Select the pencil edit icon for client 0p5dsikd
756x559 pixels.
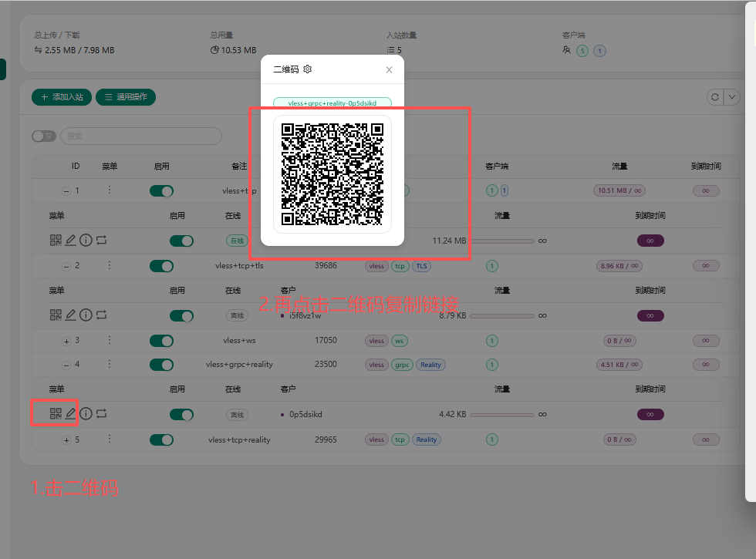click(70, 413)
